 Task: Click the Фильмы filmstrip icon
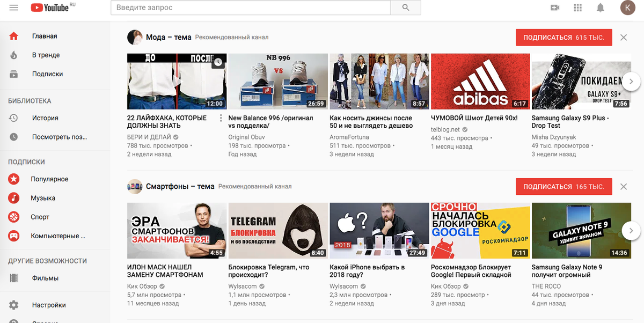(x=14, y=278)
